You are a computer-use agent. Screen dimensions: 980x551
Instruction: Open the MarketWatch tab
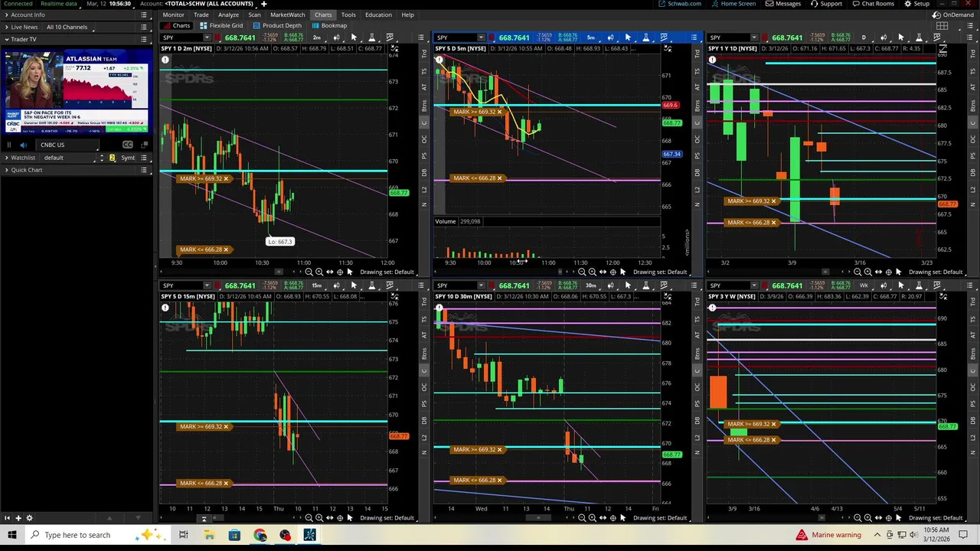287,15
